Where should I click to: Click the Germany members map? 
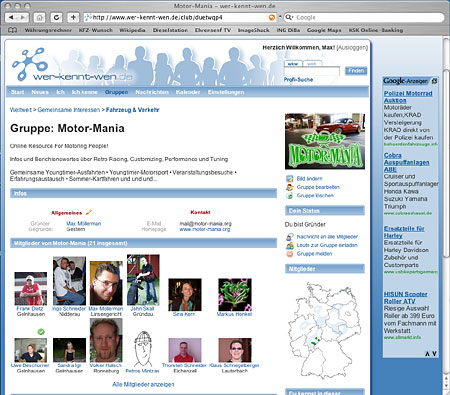pos(324,331)
